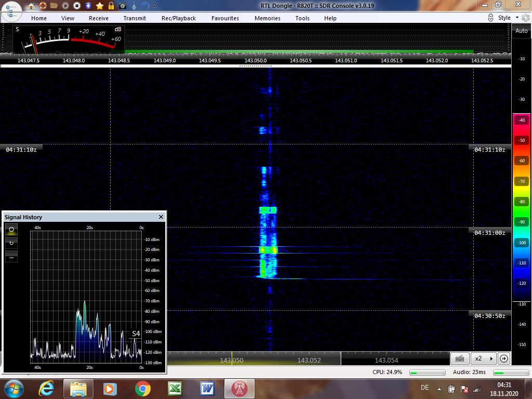Image resolution: width=532 pixels, height=399 pixels.
Task: Click the S-meter signal strength gauge
Action: (x=69, y=38)
